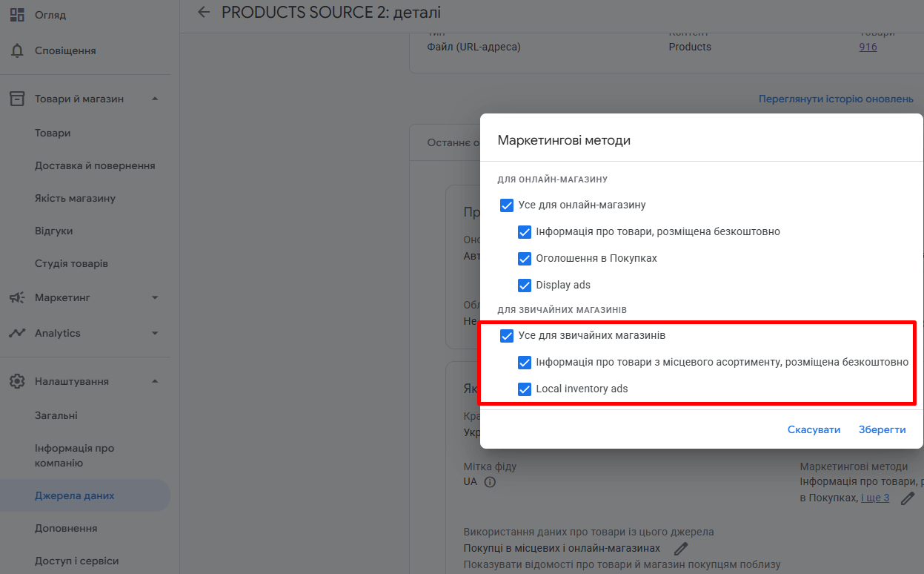Expand the Analytics section arrow
The width and height of the screenshot is (924, 574).
click(x=155, y=333)
